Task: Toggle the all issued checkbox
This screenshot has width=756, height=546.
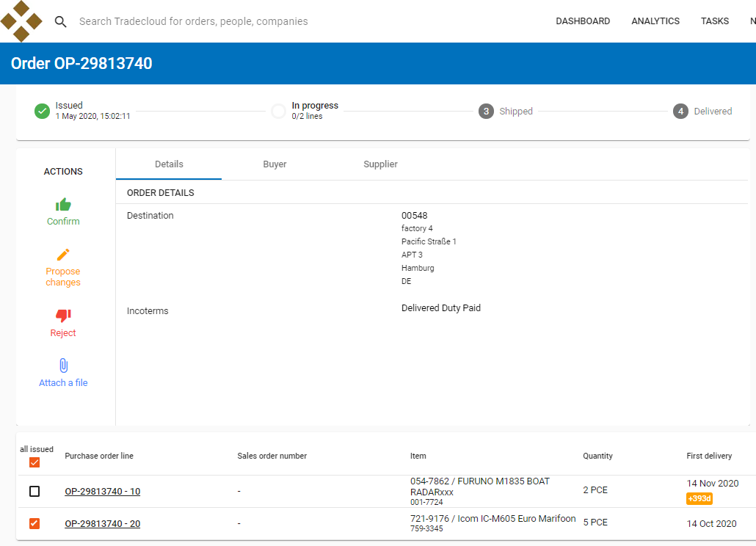Action: click(x=34, y=462)
